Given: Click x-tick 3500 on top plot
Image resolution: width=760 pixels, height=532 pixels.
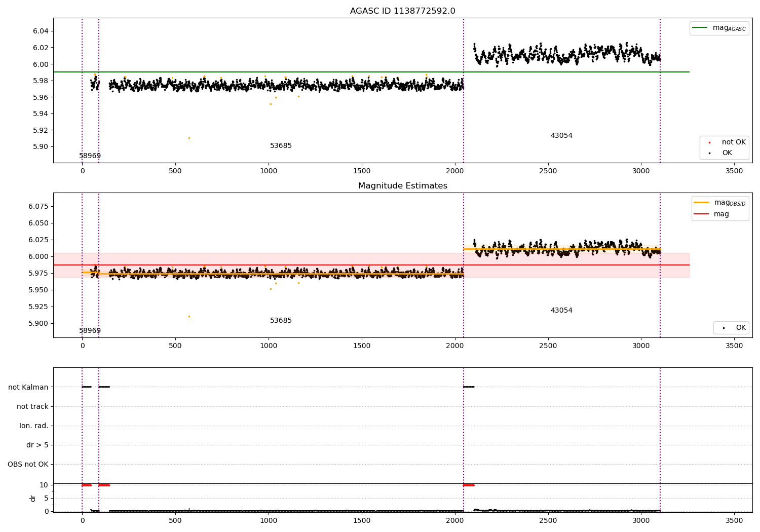Looking at the screenshot, I should point(734,171).
